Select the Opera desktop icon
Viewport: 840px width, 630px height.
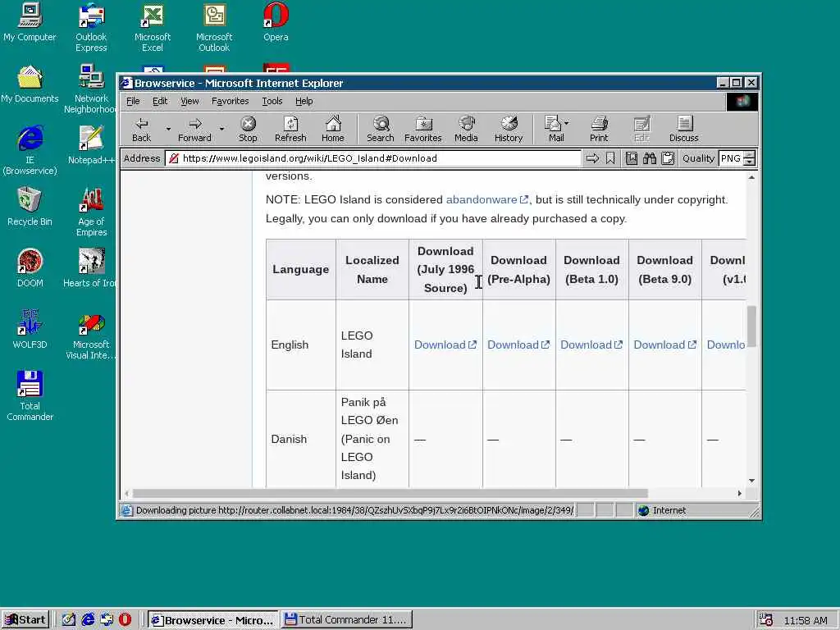tap(276, 22)
